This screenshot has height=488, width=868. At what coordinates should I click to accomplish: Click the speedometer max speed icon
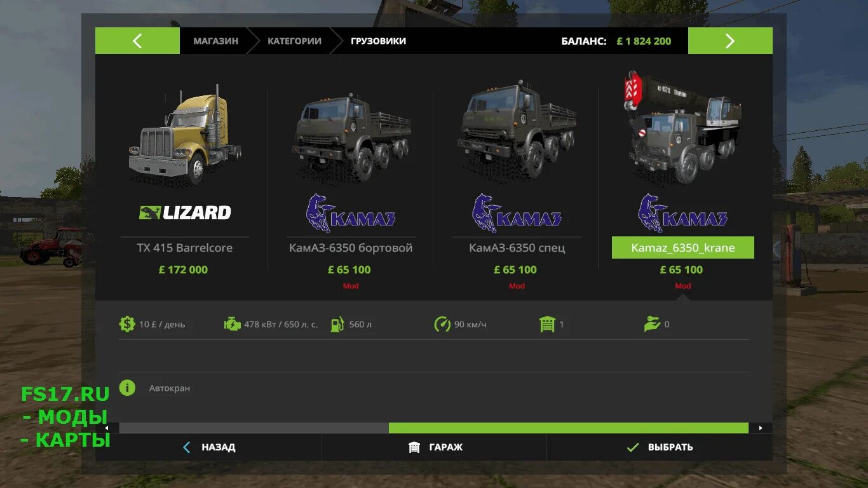[x=442, y=324]
